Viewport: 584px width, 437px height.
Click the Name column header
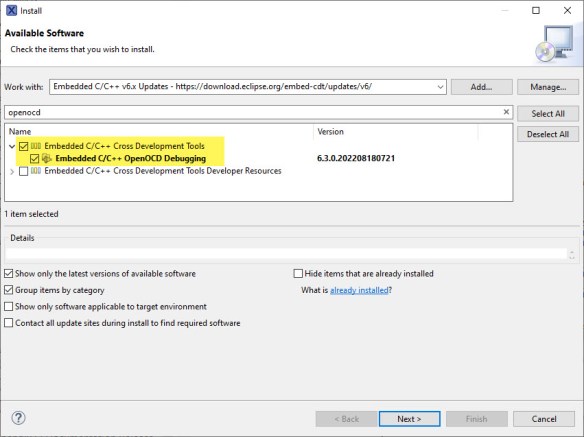(x=159, y=132)
